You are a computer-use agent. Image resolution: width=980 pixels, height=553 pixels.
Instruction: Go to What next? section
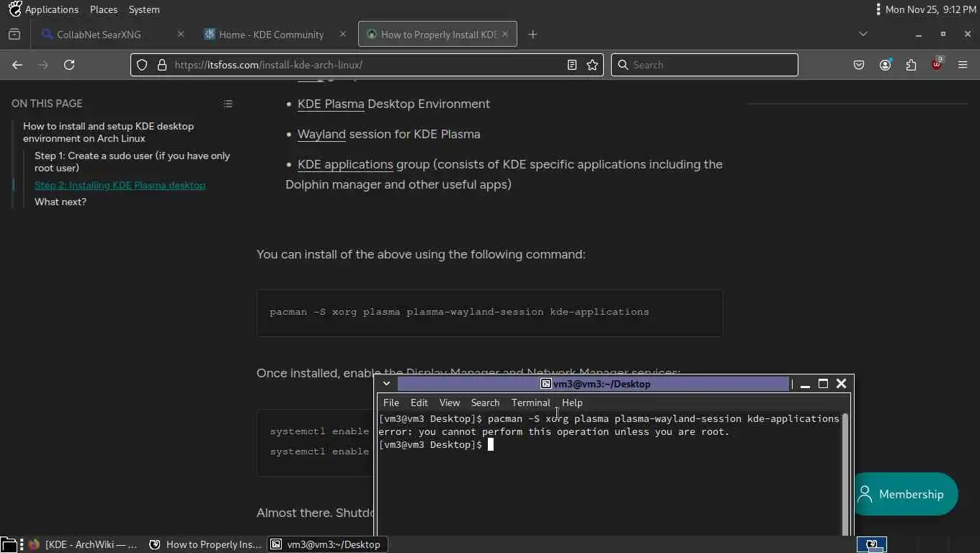(61, 202)
